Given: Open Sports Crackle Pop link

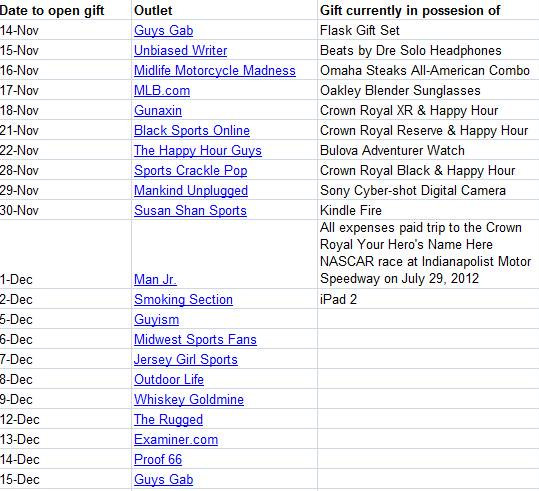Looking at the screenshot, I should (x=190, y=171).
